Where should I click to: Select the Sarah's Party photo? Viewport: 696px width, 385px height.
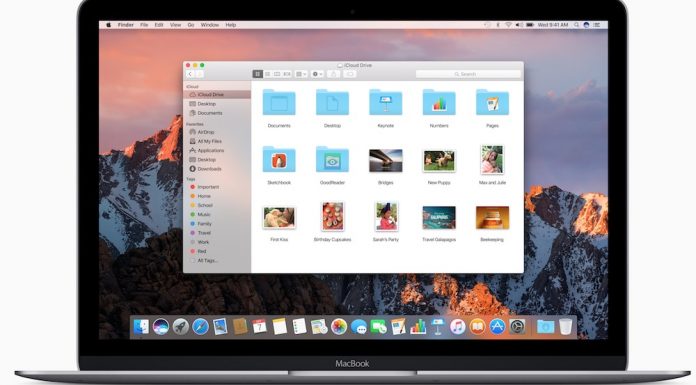386,217
